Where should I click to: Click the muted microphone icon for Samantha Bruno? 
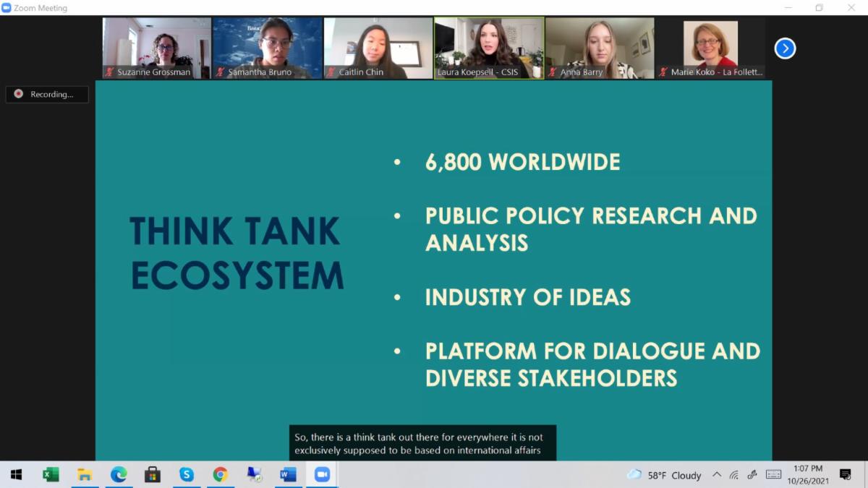click(221, 72)
